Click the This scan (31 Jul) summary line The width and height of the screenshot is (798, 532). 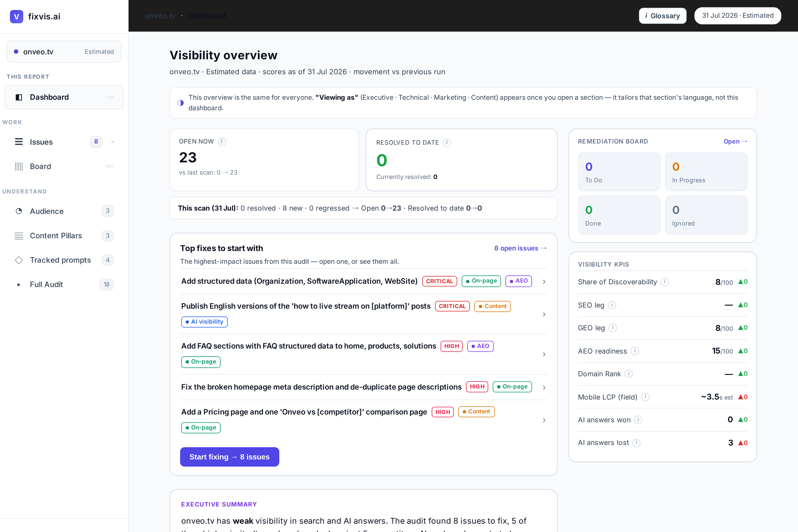(363, 208)
